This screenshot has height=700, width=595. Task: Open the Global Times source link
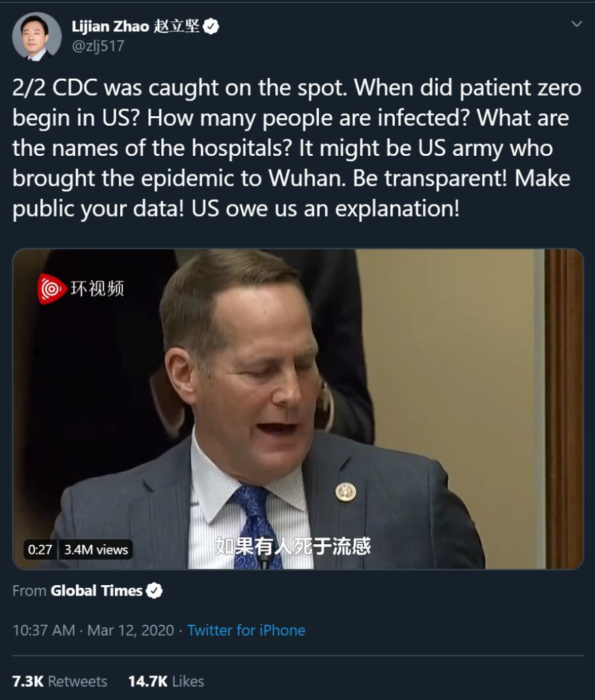(x=96, y=591)
